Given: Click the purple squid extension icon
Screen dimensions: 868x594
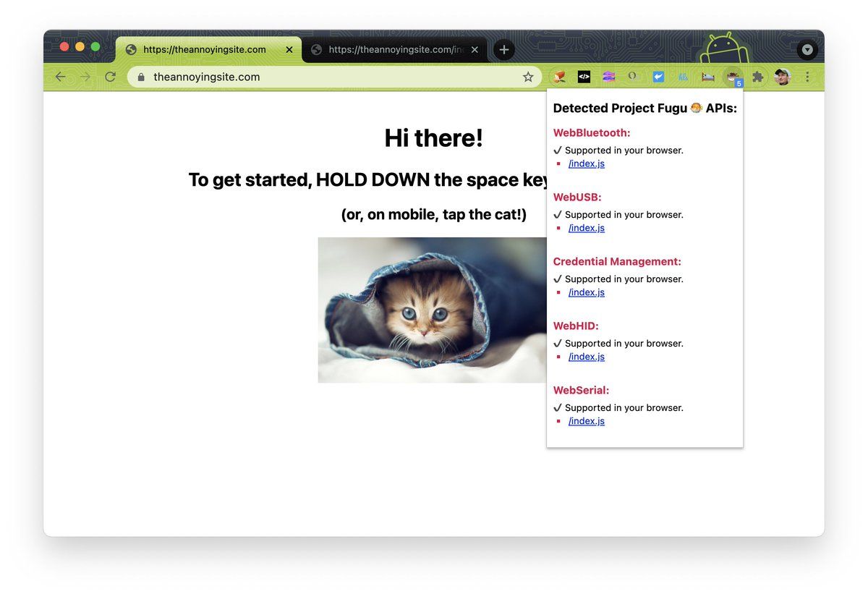Looking at the screenshot, I should pyautogui.click(x=608, y=76).
